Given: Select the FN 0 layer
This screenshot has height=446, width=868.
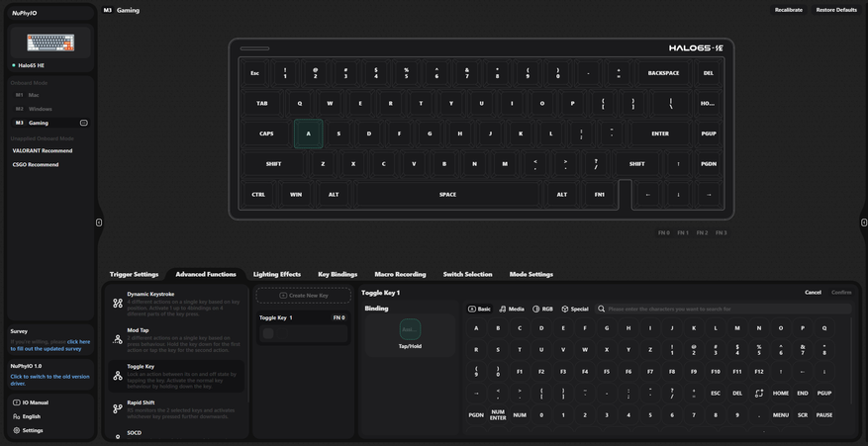Looking at the screenshot, I should tap(664, 233).
